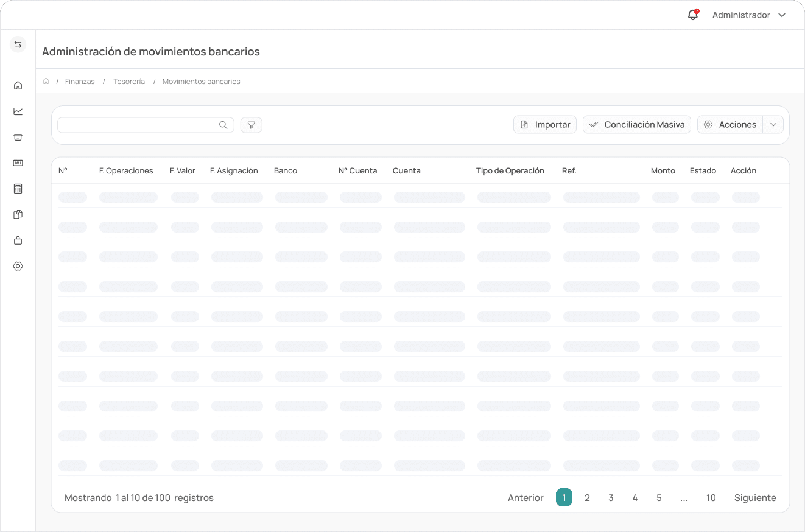
Task: Click the Importar button
Action: point(544,124)
